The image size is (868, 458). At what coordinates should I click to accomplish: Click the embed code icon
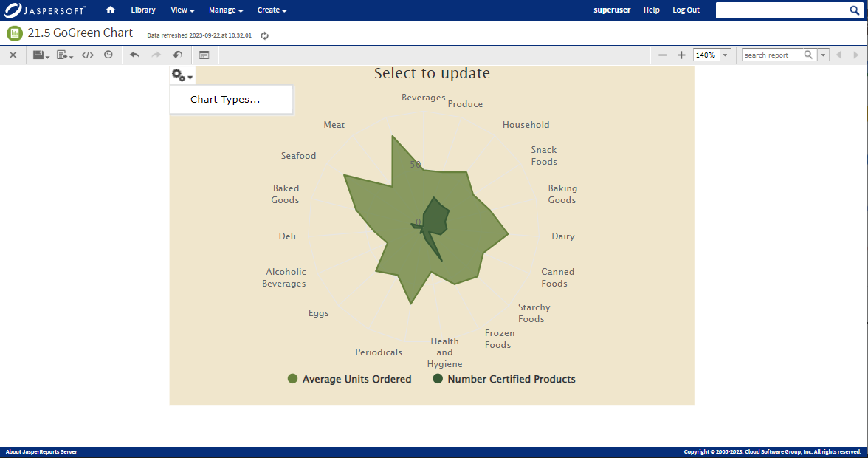[x=87, y=55]
